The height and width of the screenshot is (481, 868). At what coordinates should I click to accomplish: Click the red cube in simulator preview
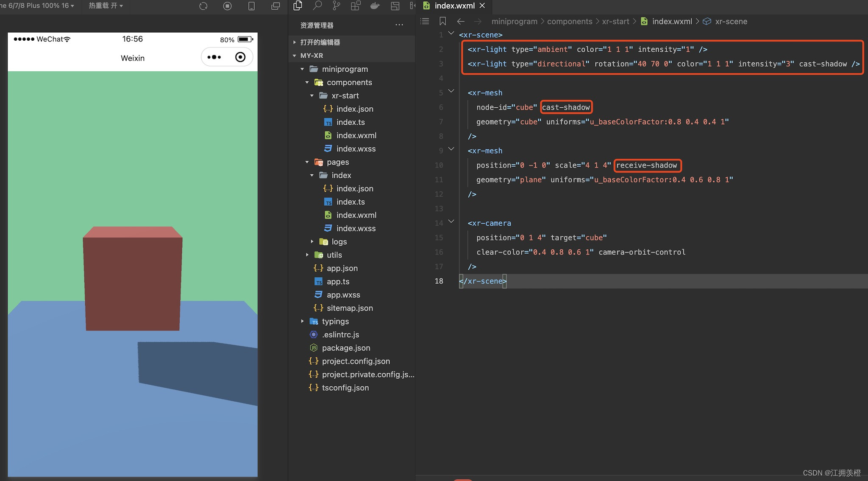click(x=133, y=280)
